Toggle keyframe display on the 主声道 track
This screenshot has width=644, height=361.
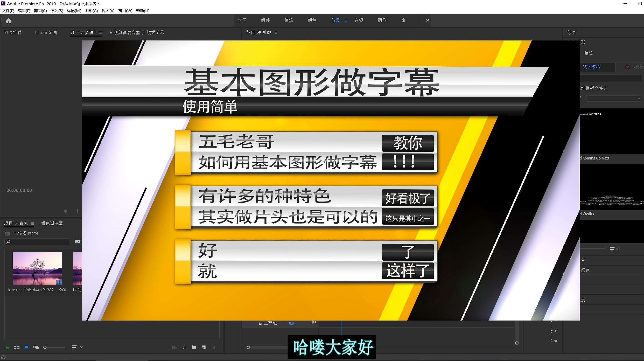tap(314, 322)
